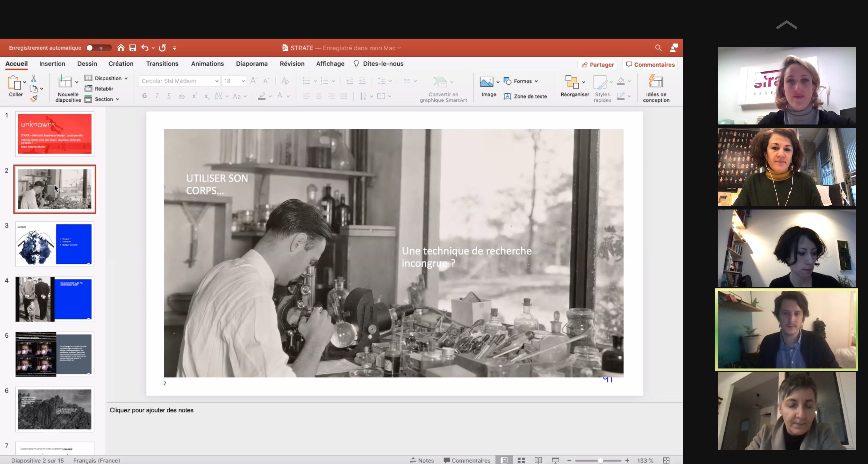Click the Partager button
This screenshot has height=464, width=868.
click(597, 65)
